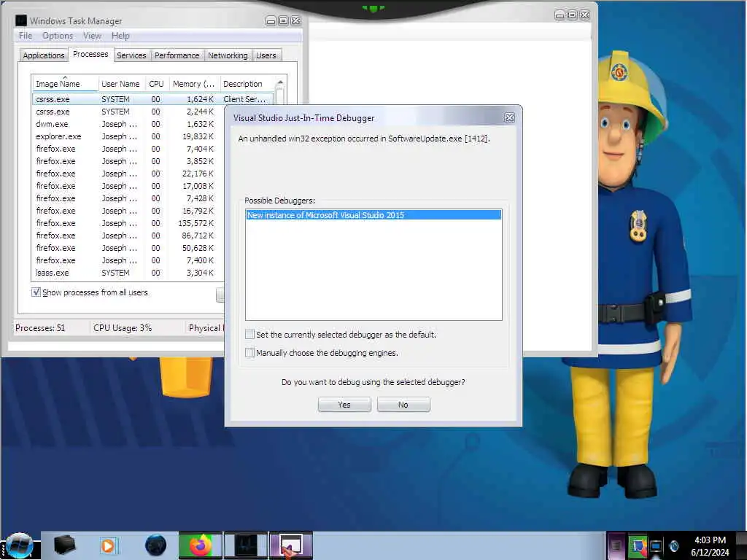Click the Show Desktop strip beside clock

pos(741,545)
